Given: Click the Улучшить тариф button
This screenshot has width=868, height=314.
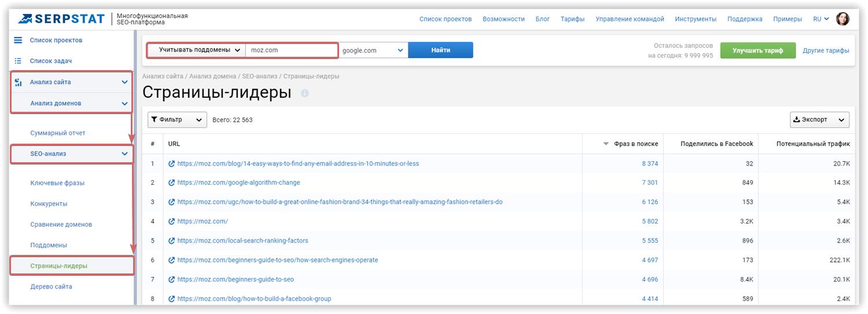Looking at the screenshot, I should pyautogui.click(x=757, y=50).
